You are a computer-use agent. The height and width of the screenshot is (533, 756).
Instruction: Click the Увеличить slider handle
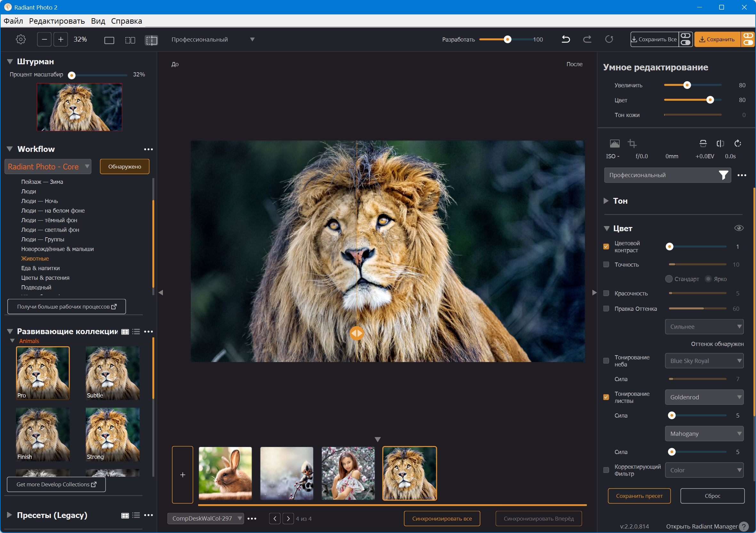[x=687, y=85]
